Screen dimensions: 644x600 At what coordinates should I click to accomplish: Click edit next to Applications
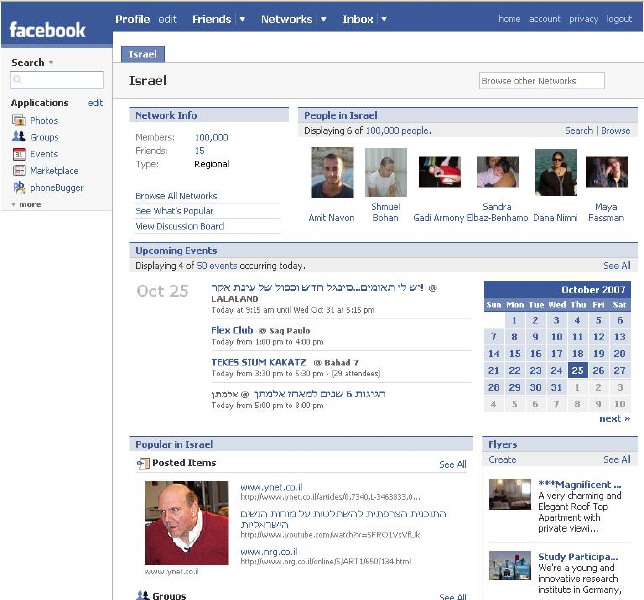pos(95,103)
